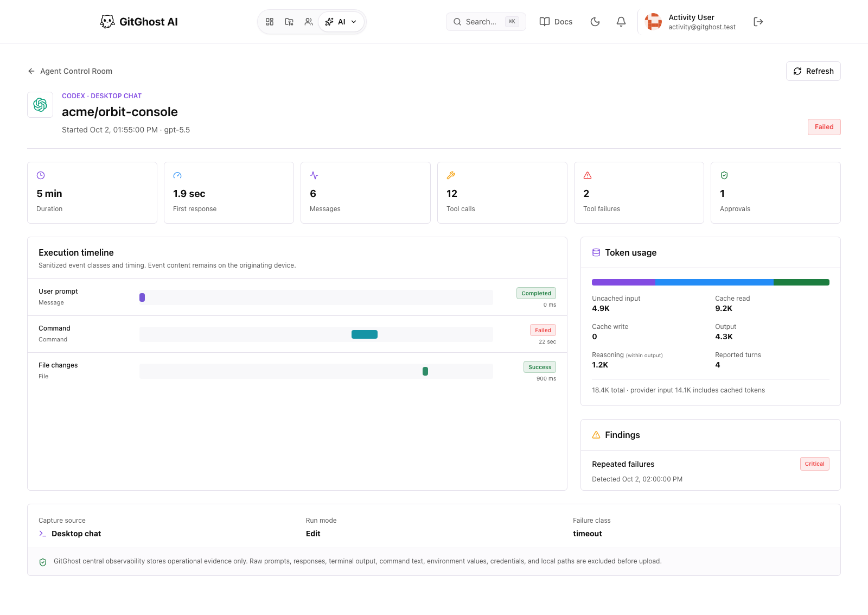868x615 pixels.
Task: Click the privacy shield icon in footer note
Action: coord(43,562)
